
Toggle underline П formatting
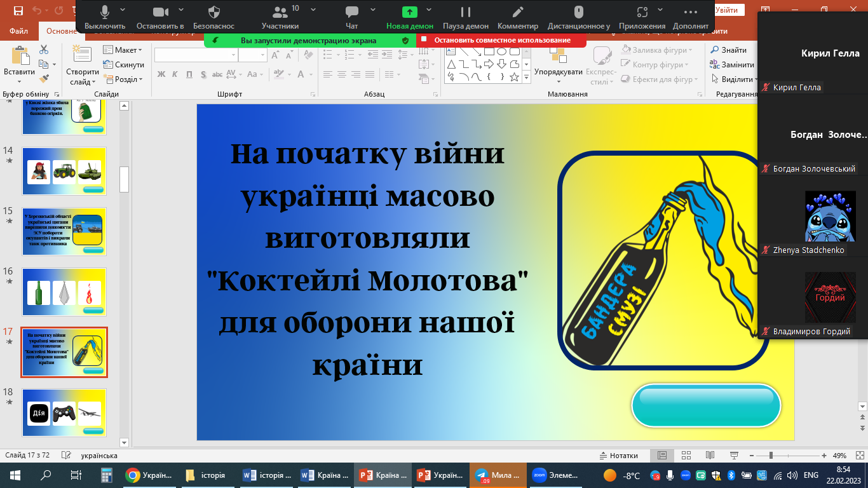[189, 74]
